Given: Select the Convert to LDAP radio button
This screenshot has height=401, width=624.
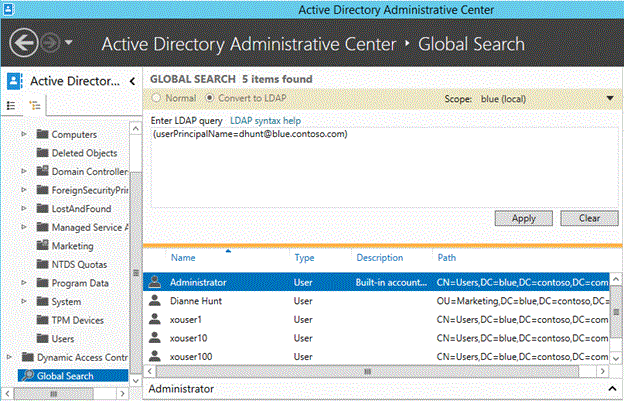Looking at the screenshot, I should click(x=209, y=98).
